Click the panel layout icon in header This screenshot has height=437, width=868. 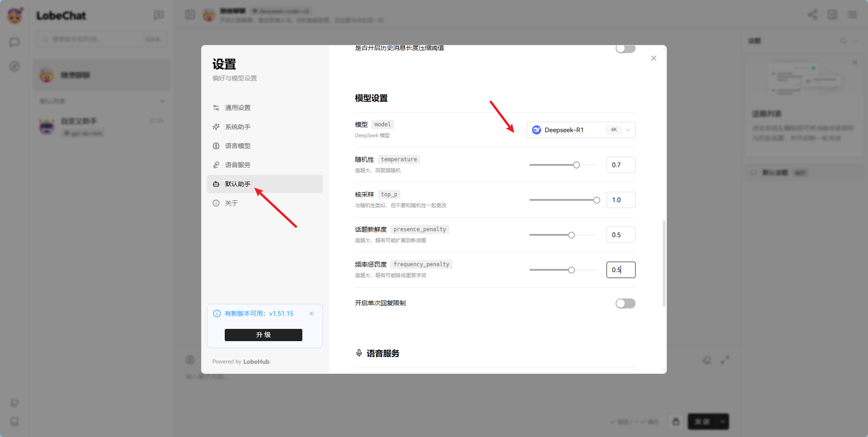[x=833, y=15]
